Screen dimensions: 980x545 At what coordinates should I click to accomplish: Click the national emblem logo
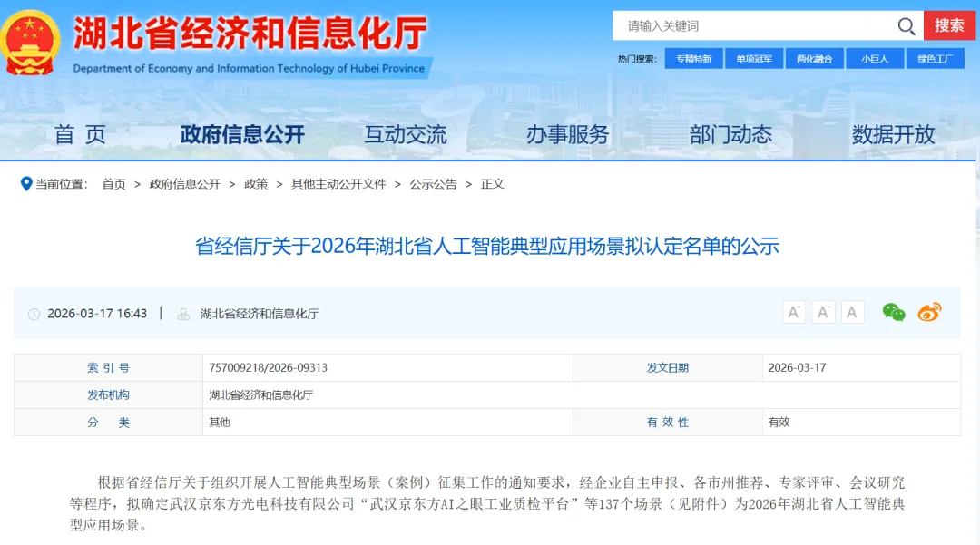pos(31,42)
